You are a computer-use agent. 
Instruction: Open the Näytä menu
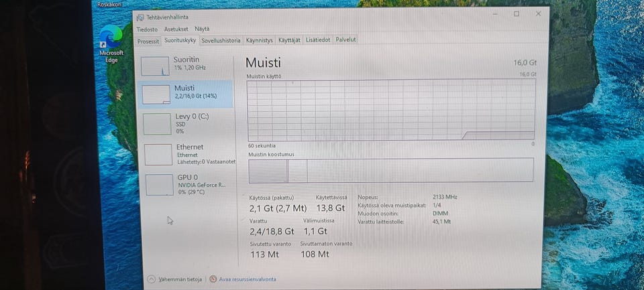click(202, 29)
